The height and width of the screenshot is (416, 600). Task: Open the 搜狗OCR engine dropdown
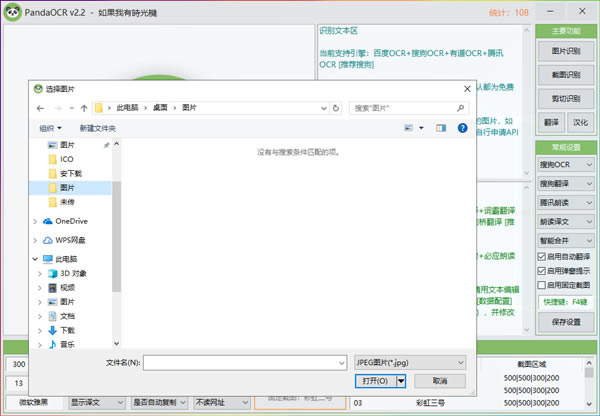pyautogui.click(x=563, y=164)
